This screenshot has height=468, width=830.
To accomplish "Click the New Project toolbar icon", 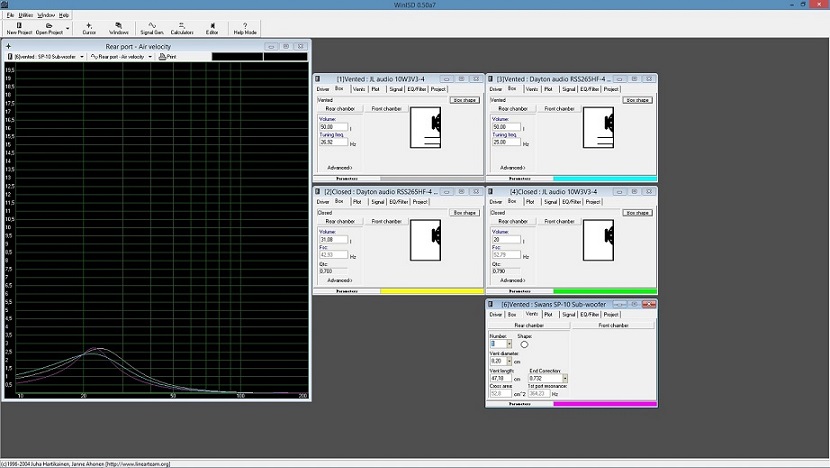I will 19,28.
